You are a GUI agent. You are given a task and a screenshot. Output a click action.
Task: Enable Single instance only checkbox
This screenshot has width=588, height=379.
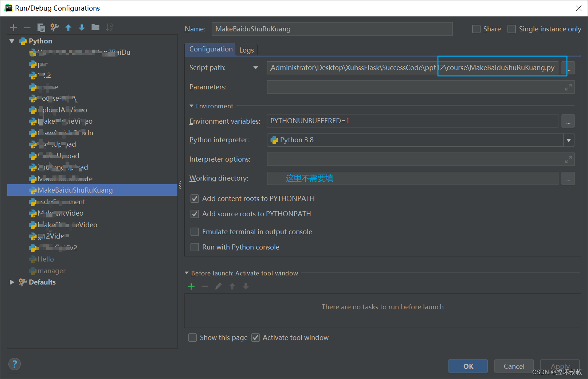pos(511,29)
